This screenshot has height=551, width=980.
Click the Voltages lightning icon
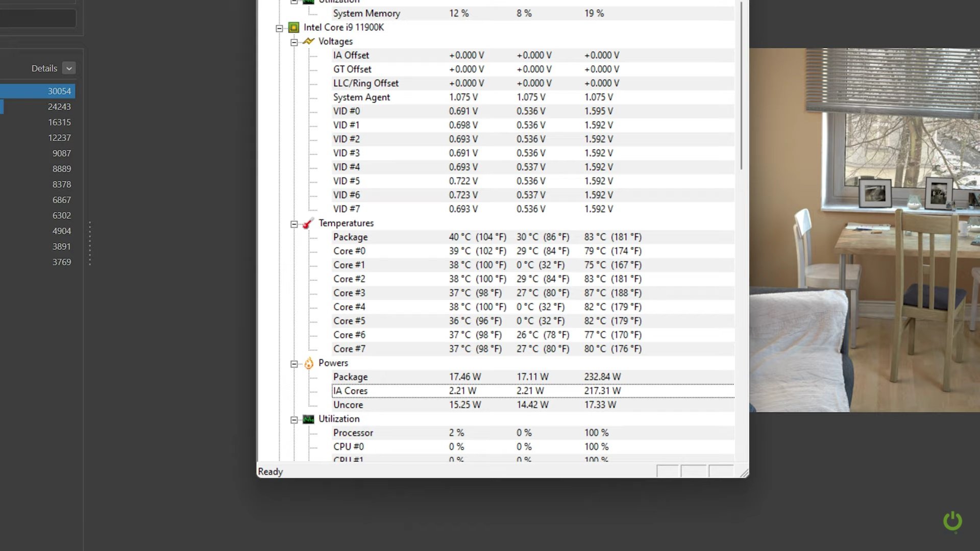pyautogui.click(x=308, y=41)
